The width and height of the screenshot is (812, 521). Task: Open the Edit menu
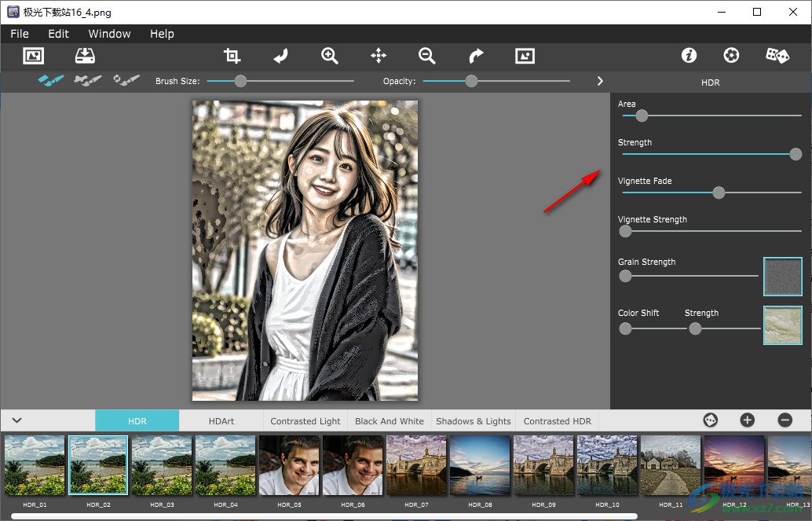pos(59,34)
